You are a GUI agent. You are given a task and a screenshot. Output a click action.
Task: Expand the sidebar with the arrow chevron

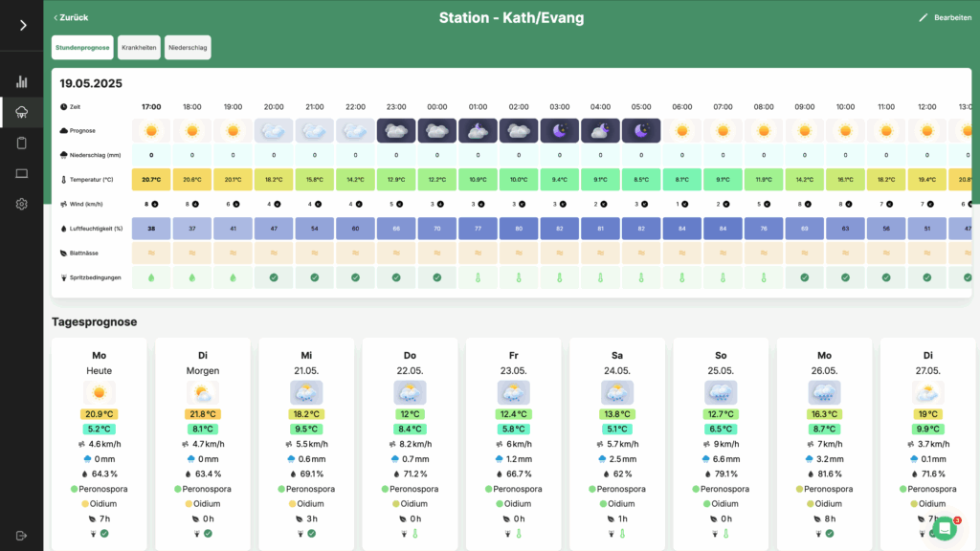22,25
